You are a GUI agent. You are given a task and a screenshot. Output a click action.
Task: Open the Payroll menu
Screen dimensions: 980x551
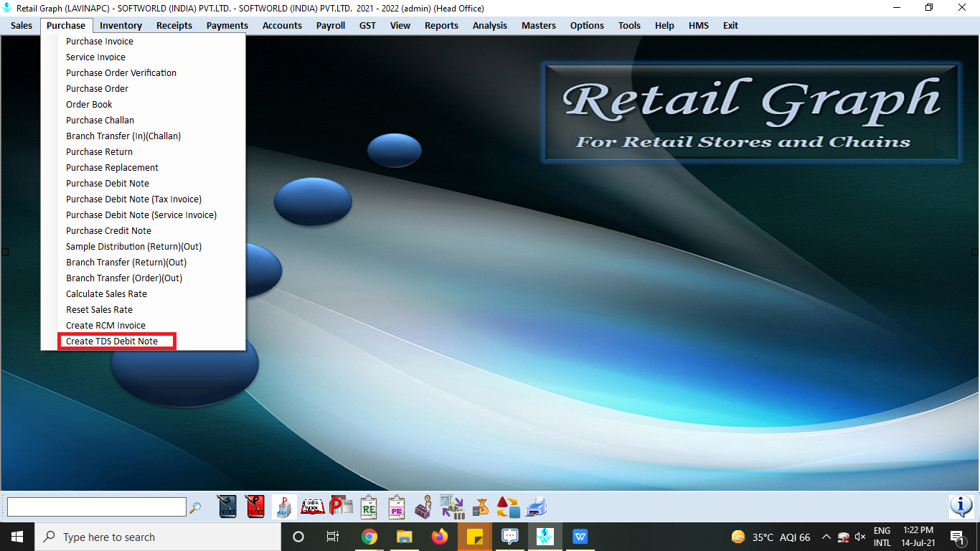(331, 25)
